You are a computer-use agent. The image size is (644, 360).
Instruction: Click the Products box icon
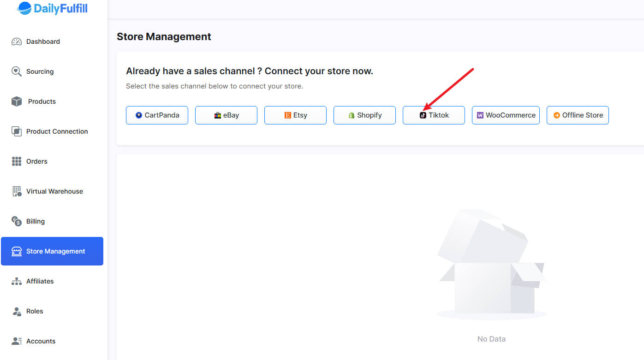(x=17, y=101)
